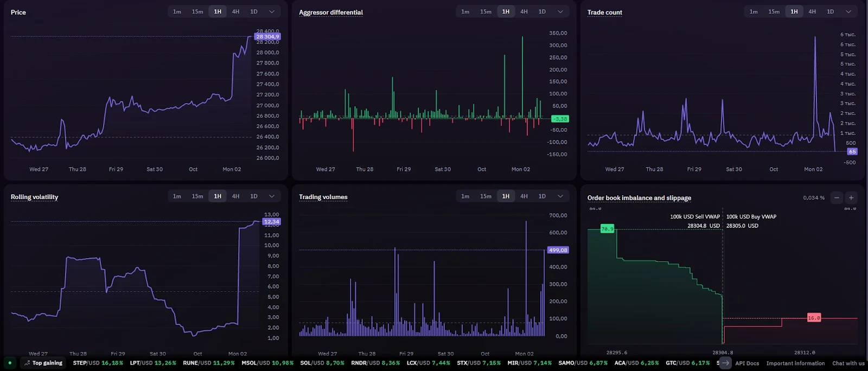Click the Order book imbalance and slippage title
Image resolution: width=868 pixels, height=371 pixels.
tap(639, 198)
